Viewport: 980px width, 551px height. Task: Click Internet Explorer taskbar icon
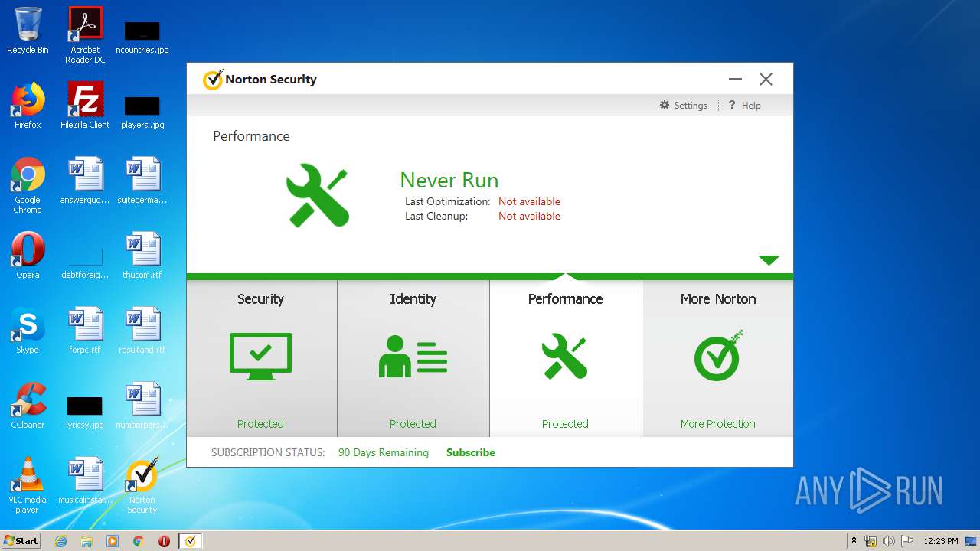[61, 541]
